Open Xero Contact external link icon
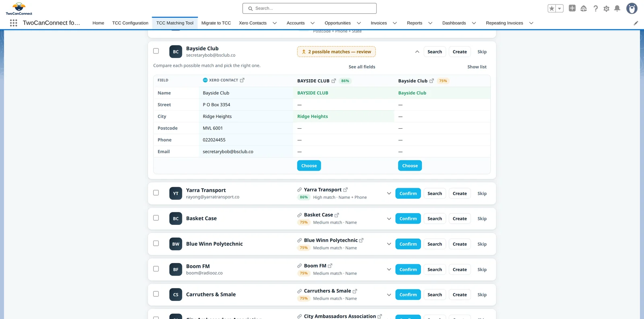 (x=242, y=80)
